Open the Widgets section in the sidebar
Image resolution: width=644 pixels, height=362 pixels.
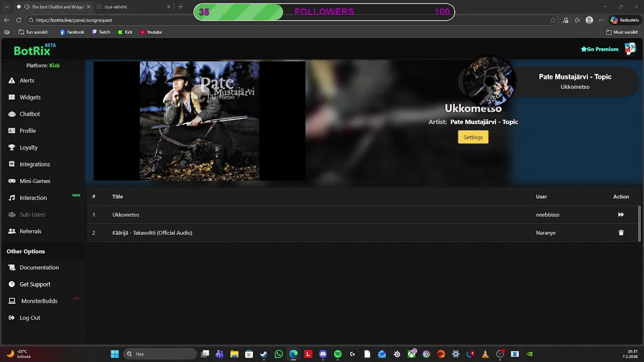tap(30, 97)
